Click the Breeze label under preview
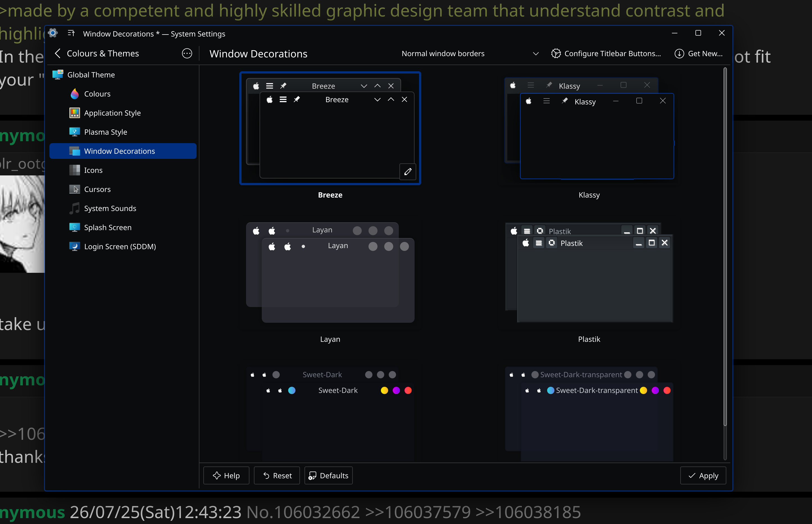The image size is (812, 524). (x=330, y=195)
